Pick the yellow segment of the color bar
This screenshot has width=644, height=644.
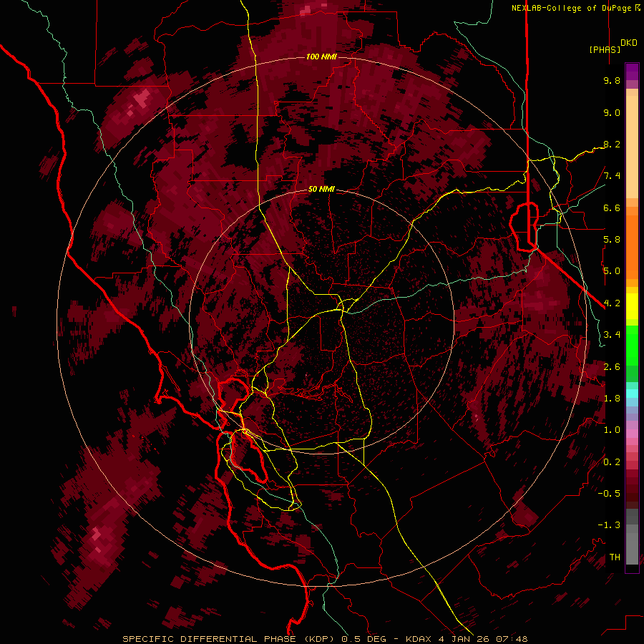[632, 306]
